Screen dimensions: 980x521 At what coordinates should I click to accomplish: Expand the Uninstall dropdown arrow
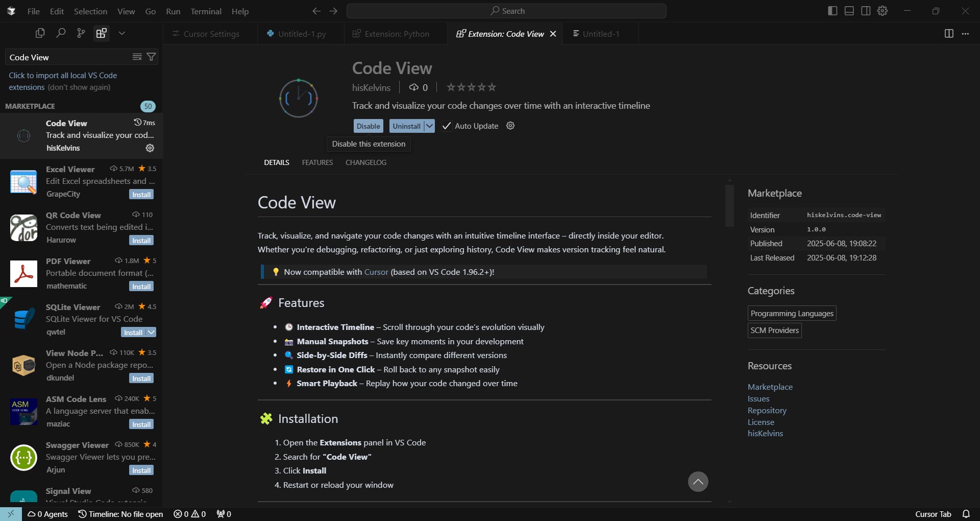coord(429,126)
